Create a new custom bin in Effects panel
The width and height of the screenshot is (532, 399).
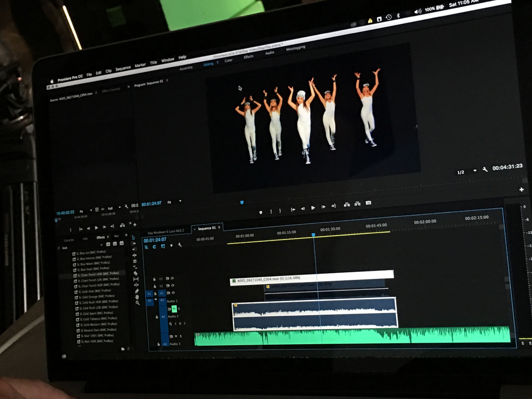point(122,348)
